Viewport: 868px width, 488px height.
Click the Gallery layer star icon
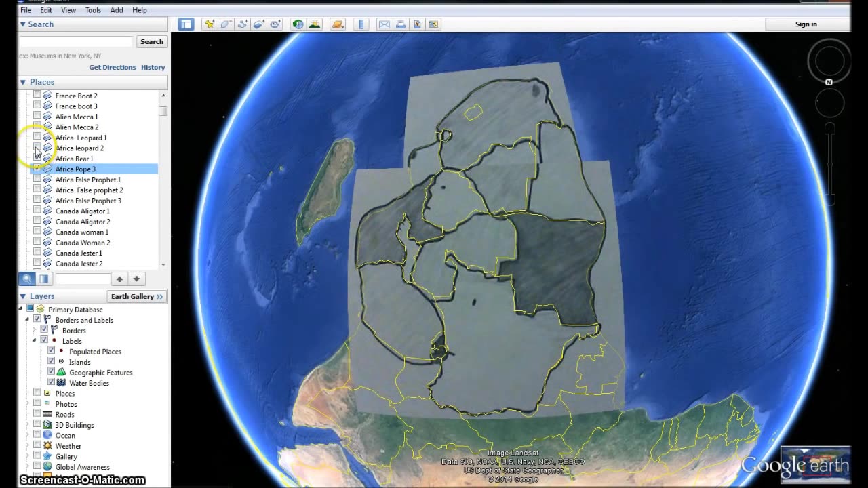[47, 456]
